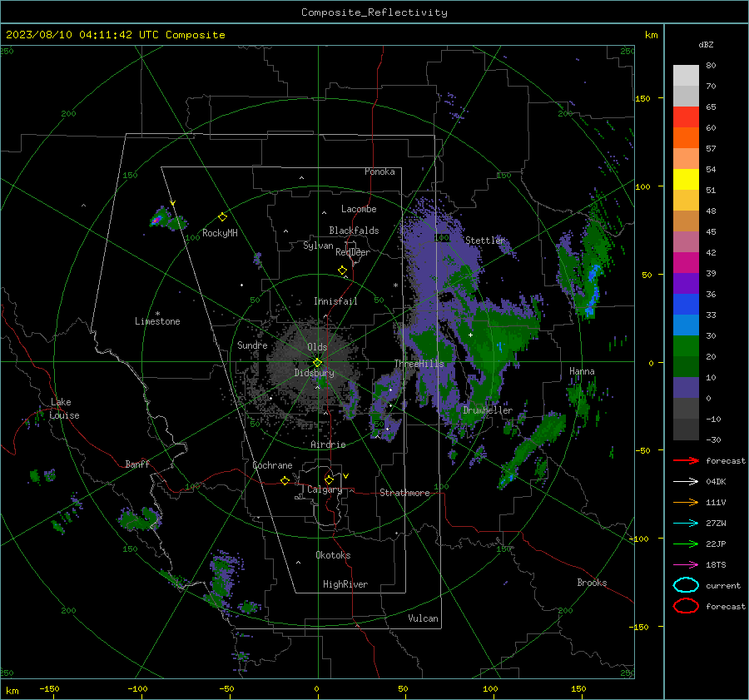749x700 pixels.
Task: Click the cyan current ellipse icon
Action: point(686,585)
